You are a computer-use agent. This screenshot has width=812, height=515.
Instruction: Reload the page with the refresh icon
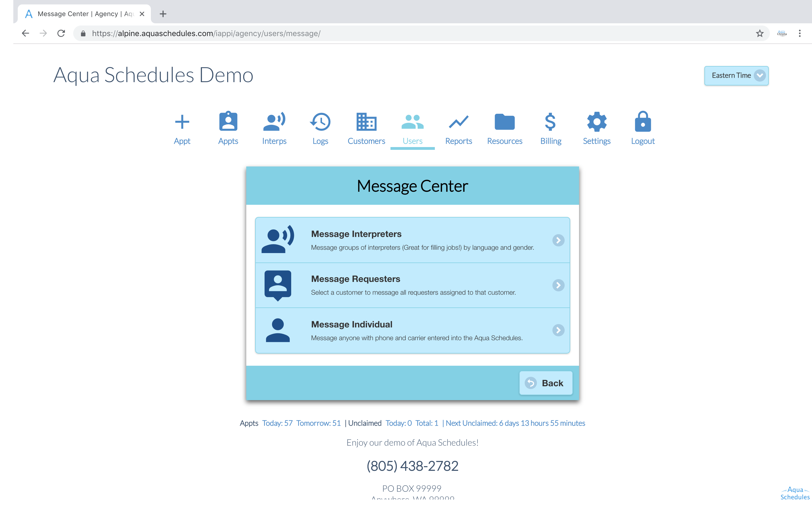coord(61,33)
